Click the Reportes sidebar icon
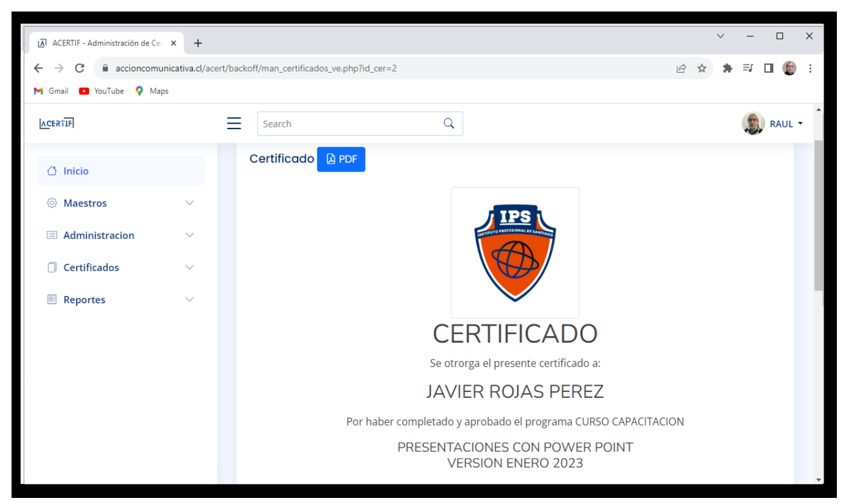 click(52, 299)
